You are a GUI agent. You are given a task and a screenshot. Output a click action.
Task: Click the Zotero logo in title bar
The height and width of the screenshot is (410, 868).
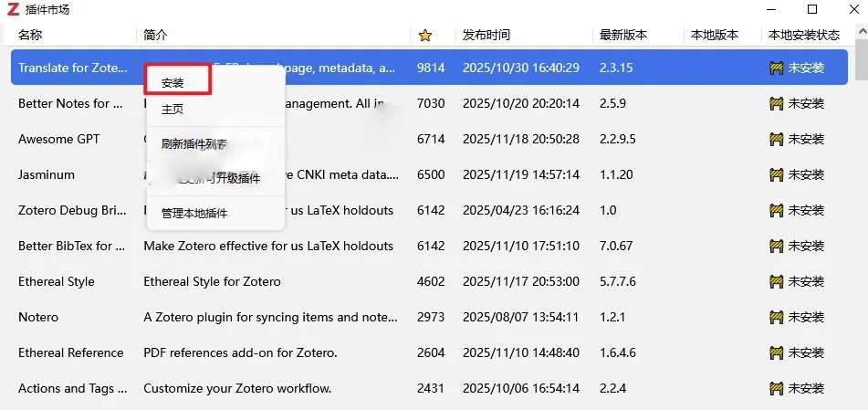click(x=14, y=9)
